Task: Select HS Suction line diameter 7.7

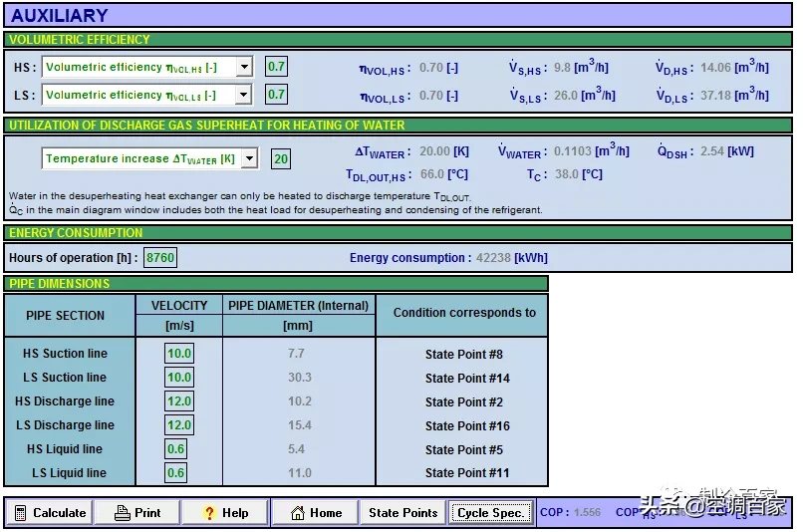Action: point(296,354)
